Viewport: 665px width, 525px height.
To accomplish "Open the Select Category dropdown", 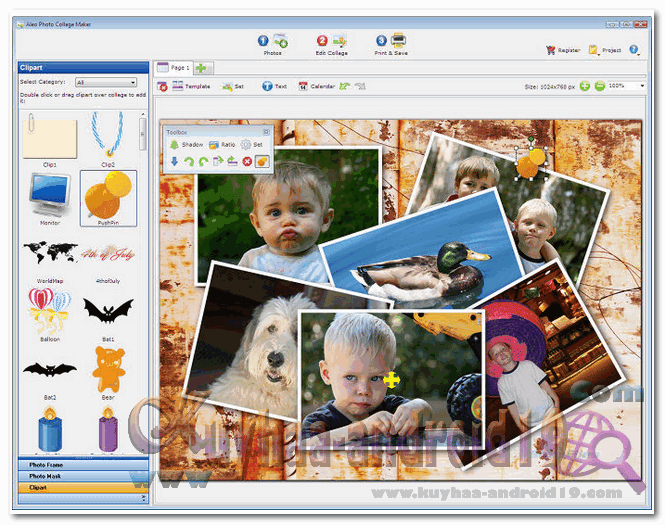I will coord(106,82).
